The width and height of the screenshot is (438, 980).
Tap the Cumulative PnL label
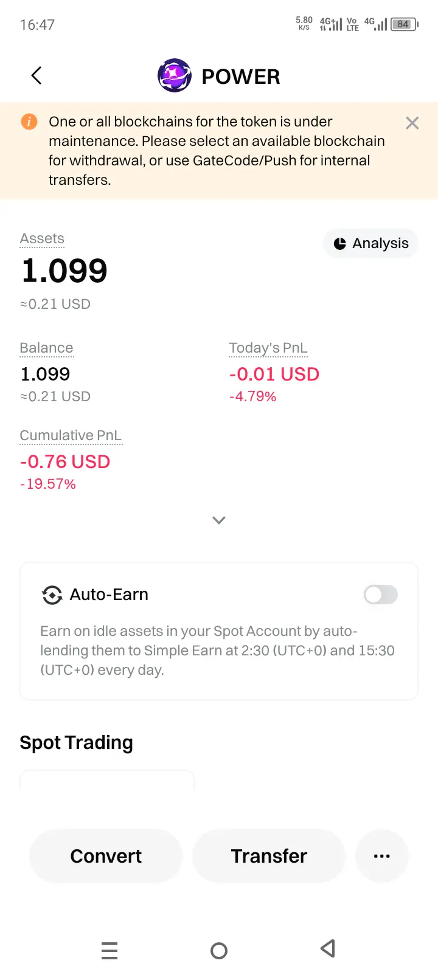(x=71, y=435)
